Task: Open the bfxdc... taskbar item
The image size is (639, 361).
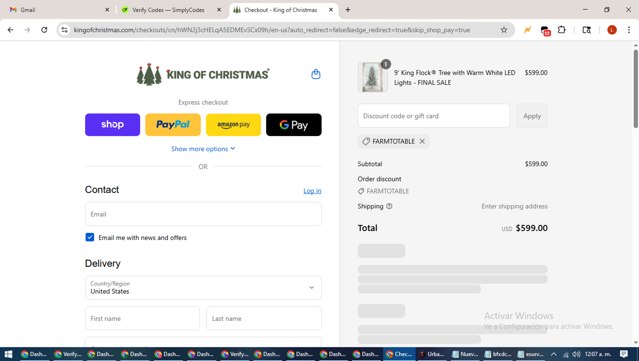Action: click(x=498, y=354)
